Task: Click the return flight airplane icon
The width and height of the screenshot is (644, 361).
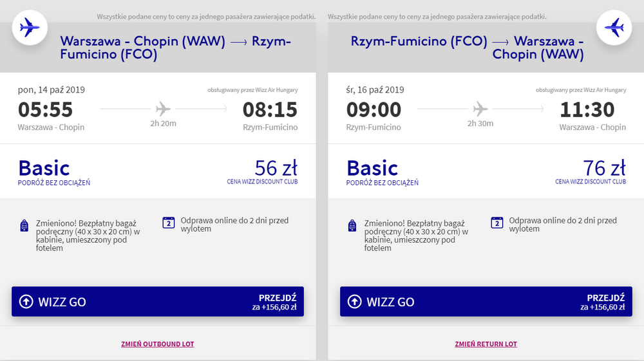Action: (x=614, y=28)
